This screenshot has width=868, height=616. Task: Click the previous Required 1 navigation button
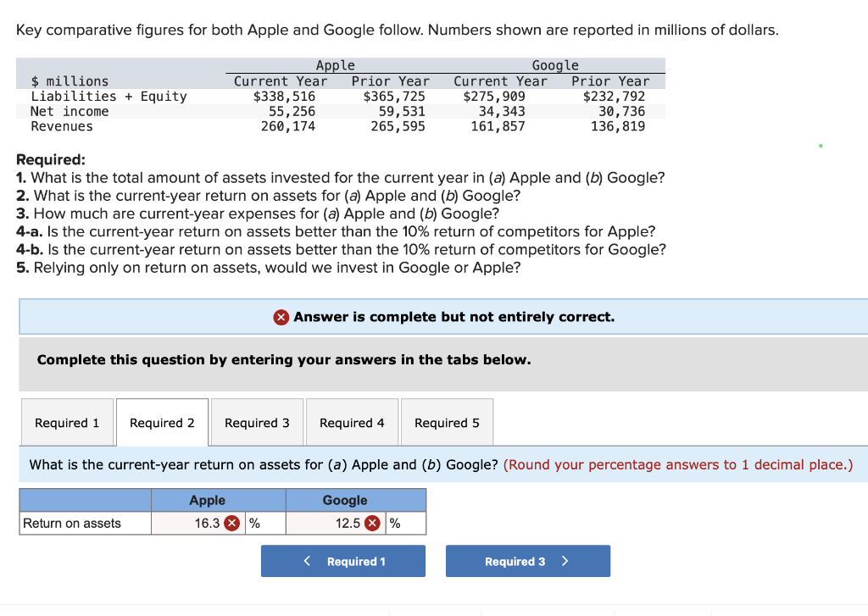(343, 561)
